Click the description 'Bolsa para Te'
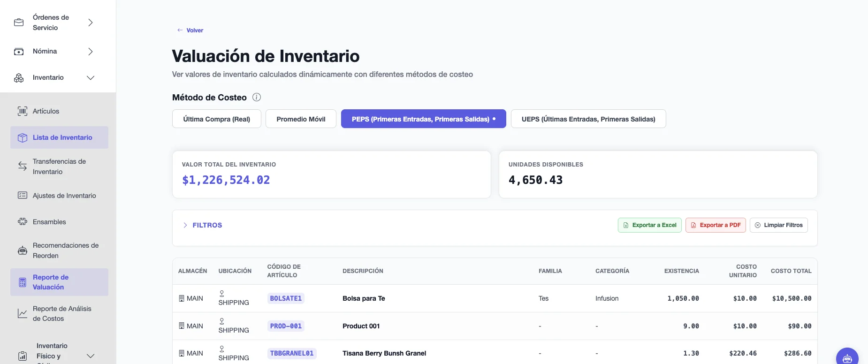 [364, 298]
